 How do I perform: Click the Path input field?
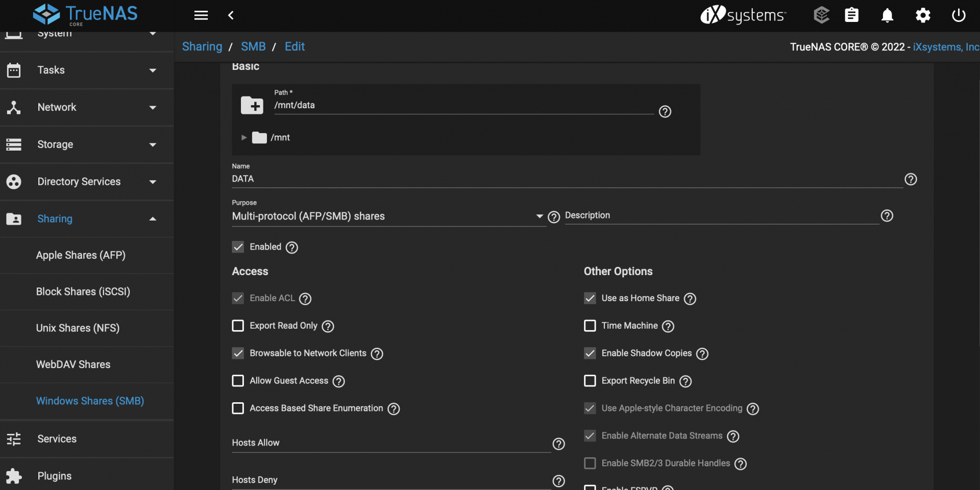463,105
